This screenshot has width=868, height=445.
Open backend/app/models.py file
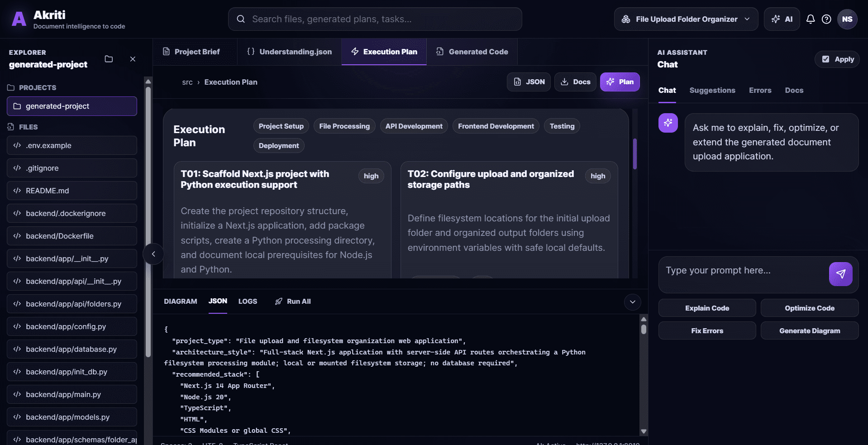tap(72, 417)
